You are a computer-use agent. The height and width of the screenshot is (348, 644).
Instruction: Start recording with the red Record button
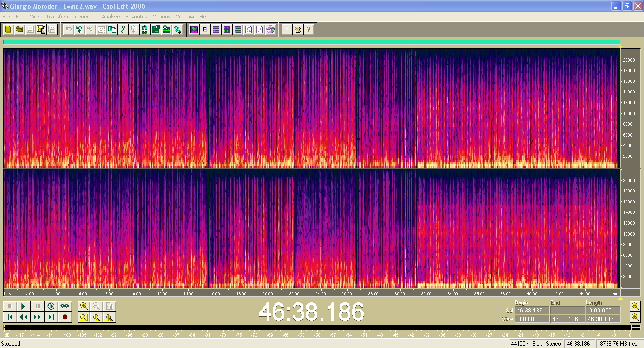coord(65,317)
